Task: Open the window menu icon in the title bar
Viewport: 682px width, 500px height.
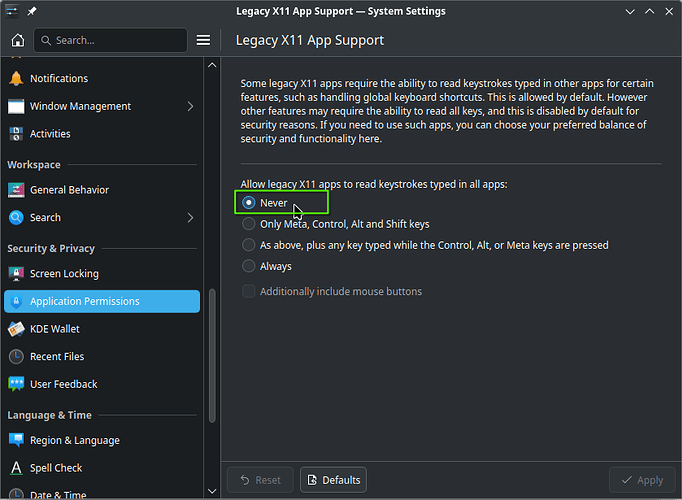Action: click(12, 11)
